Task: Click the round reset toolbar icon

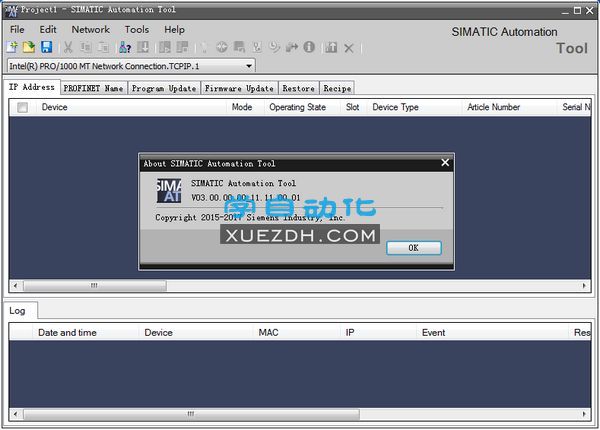Action: [x=222, y=47]
